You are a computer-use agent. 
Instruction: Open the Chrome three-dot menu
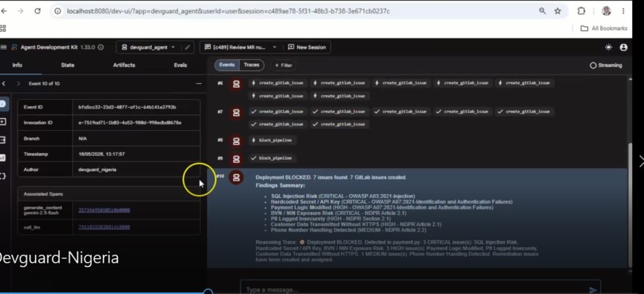[x=623, y=11]
